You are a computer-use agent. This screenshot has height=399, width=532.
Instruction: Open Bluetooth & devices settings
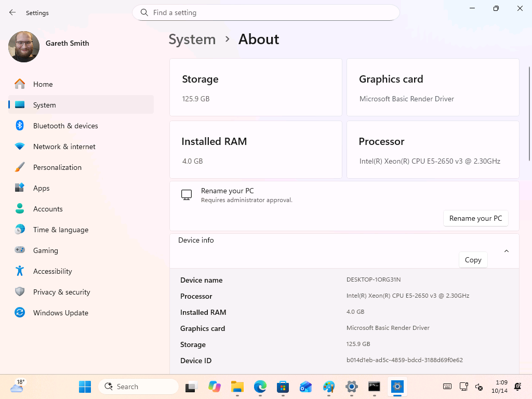81,126
